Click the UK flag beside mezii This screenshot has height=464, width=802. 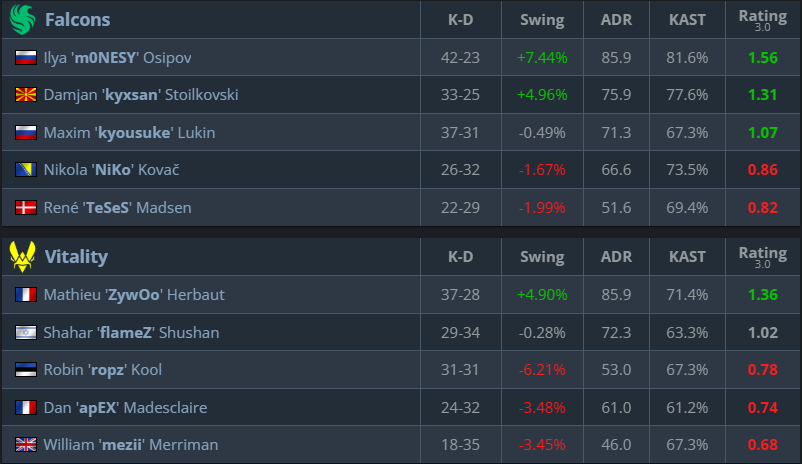(x=26, y=445)
